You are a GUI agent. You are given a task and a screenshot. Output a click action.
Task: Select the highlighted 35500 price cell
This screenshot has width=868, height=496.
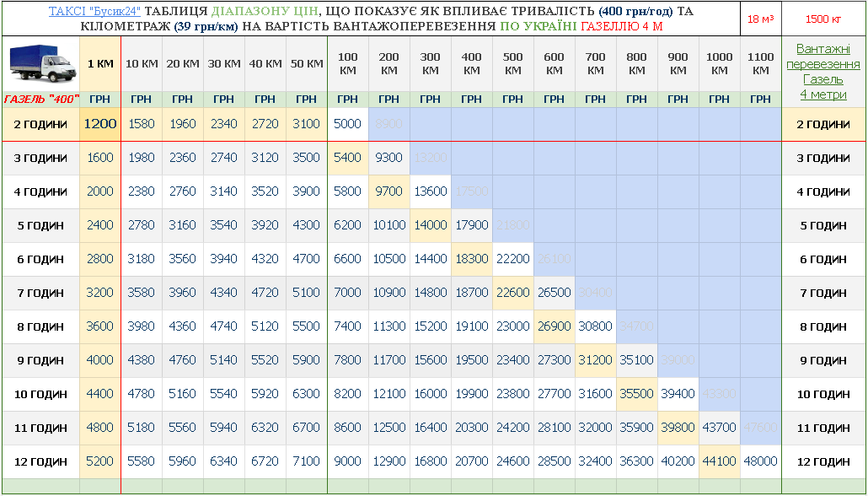click(x=636, y=394)
